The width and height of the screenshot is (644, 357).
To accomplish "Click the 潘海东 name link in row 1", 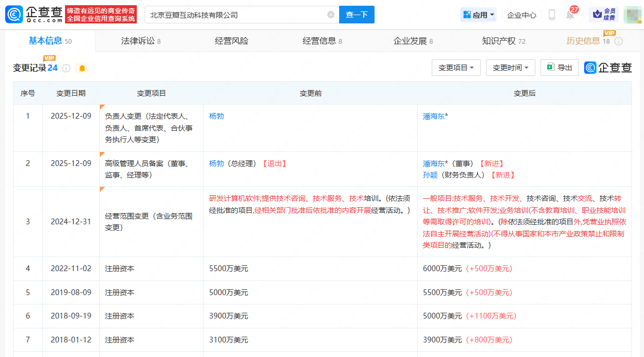I will (434, 116).
